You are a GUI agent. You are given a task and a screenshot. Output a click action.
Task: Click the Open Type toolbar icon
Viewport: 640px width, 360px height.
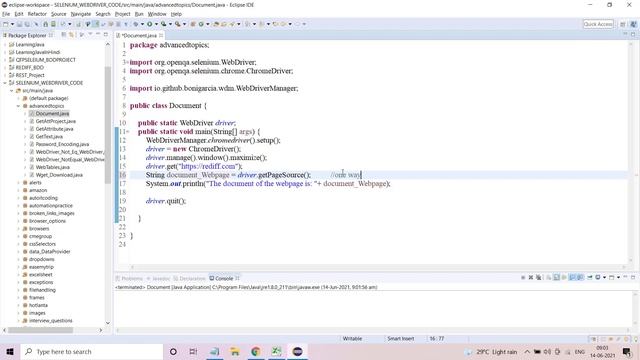coord(216,24)
